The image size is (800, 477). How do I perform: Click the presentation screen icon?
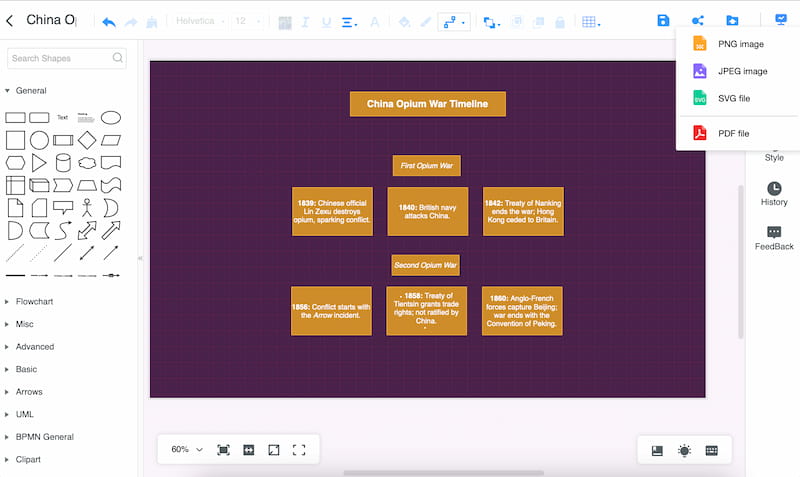tap(781, 19)
